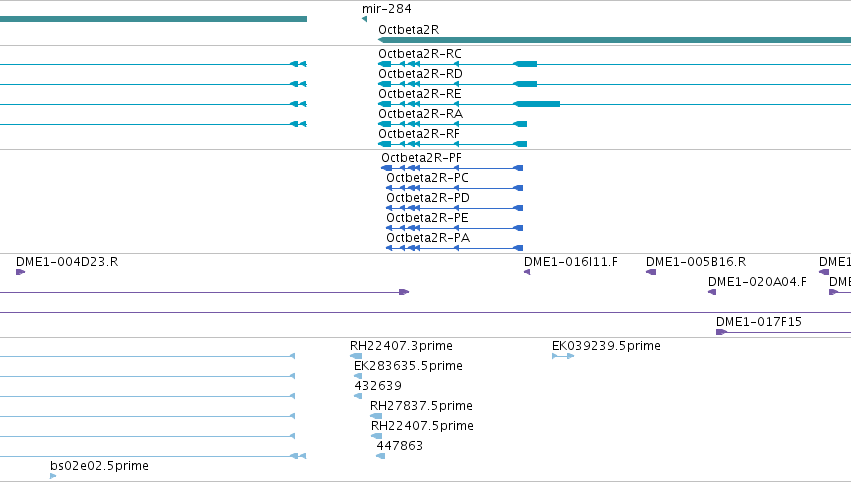The width and height of the screenshot is (851, 482).
Task: Click the Octbeta2R-PD protein feature line
Action: click(x=455, y=208)
